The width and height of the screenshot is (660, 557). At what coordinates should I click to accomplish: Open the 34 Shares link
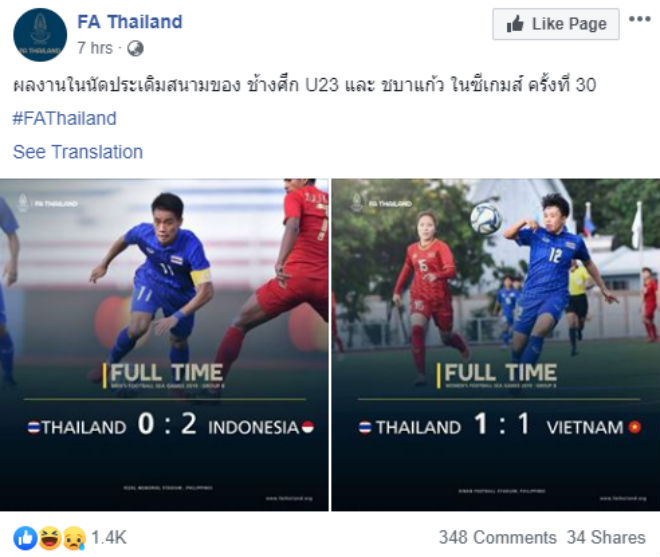(606, 538)
